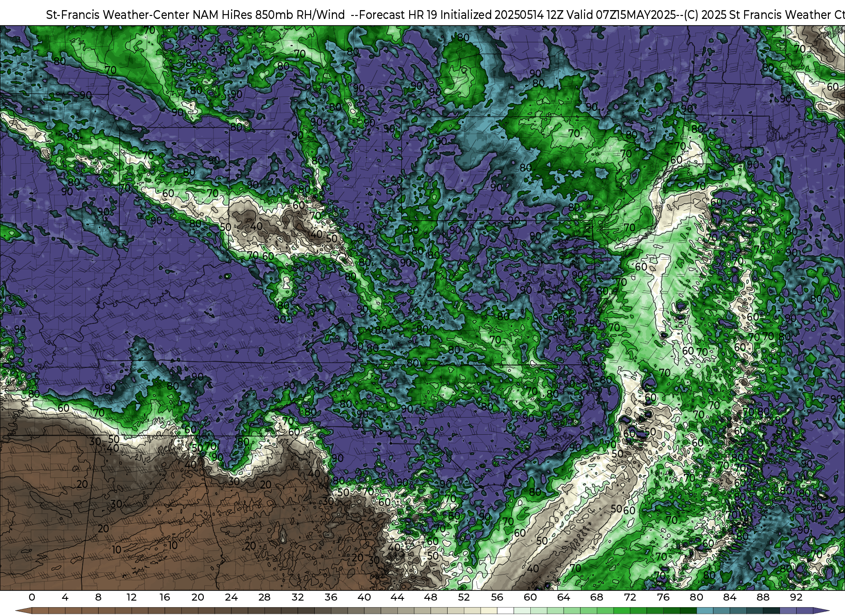Viewport: 845px width, 616px height.
Task: Click the colorbar tick label '4'
Action: tap(65, 598)
